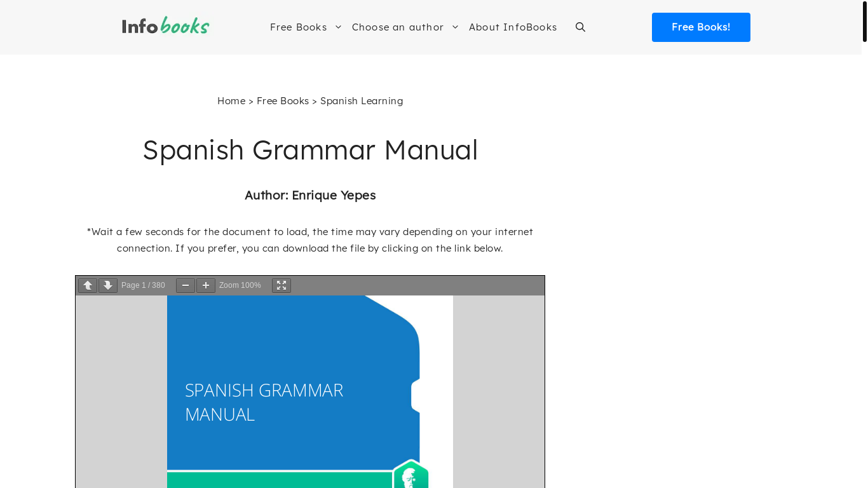Go to previous page with up arrow

coord(88,285)
